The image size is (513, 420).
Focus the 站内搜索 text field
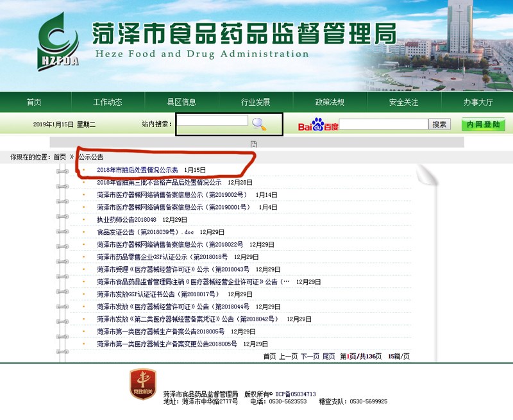[212, 121]
